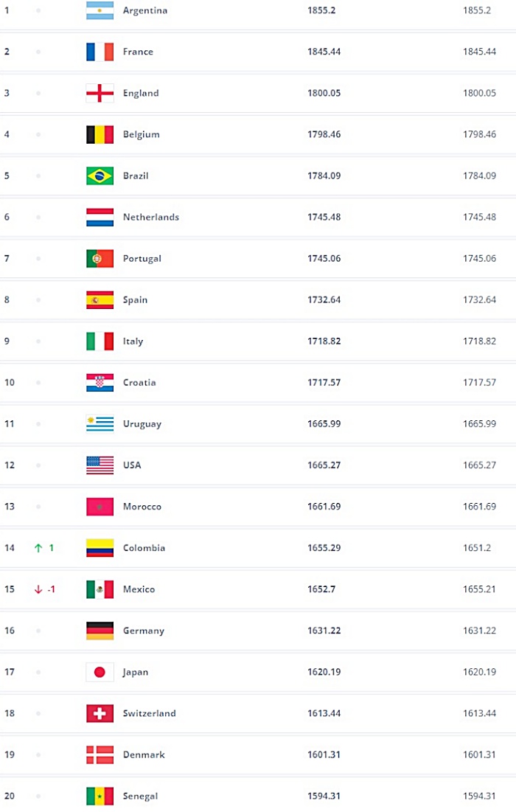Viewport: 516px width, 812px height.
Task: Click the Argentina flag icon
Action: pyautogui.click(x=100, y=10)
